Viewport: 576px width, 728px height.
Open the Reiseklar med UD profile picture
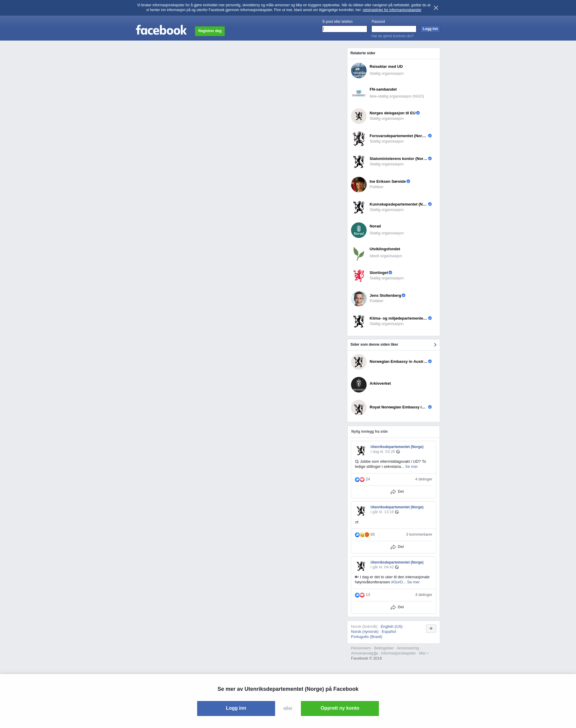[x=358, y=71]
